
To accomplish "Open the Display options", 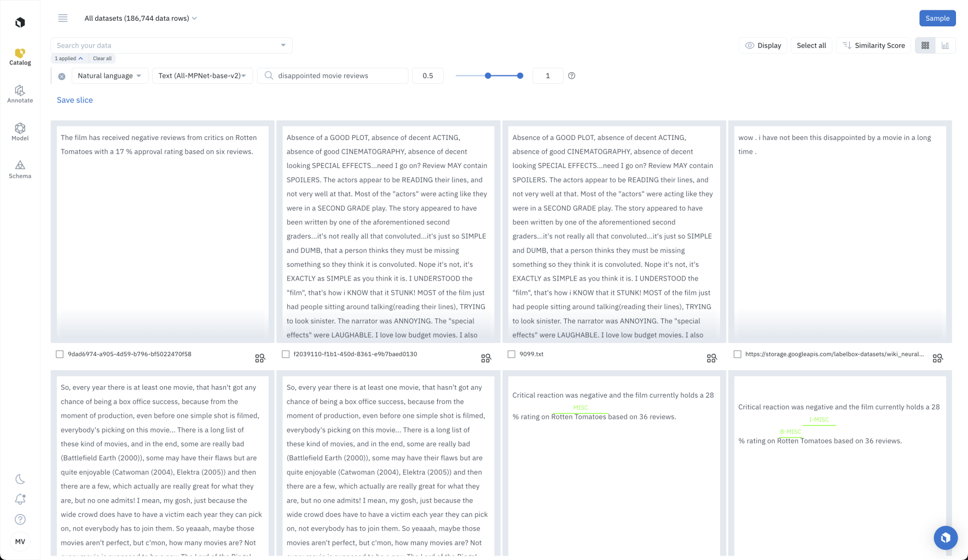I will (763, 45).
